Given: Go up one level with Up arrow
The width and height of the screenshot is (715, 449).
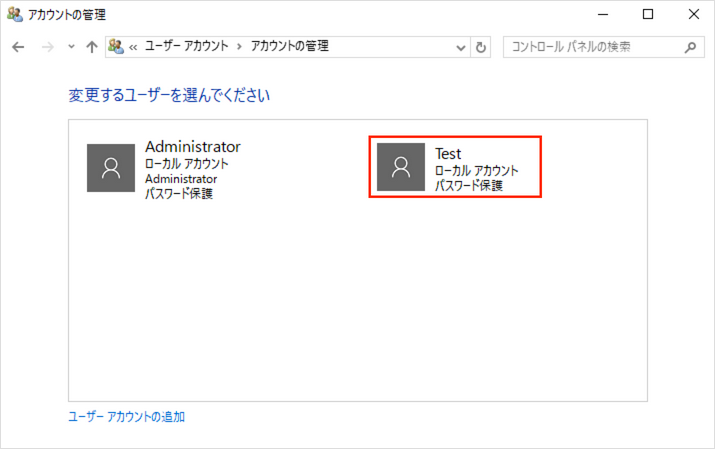Looking at the screenshot, I should point(92,47).
